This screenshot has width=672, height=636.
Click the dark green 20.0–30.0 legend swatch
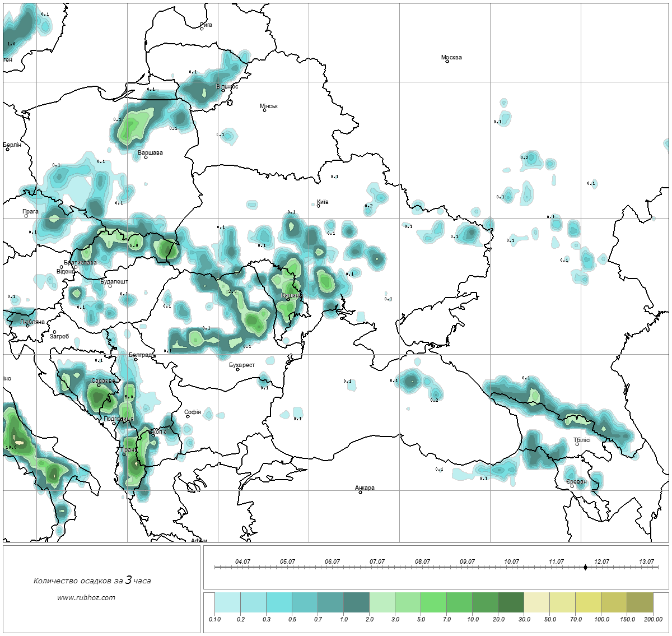[x=511, y=603]
